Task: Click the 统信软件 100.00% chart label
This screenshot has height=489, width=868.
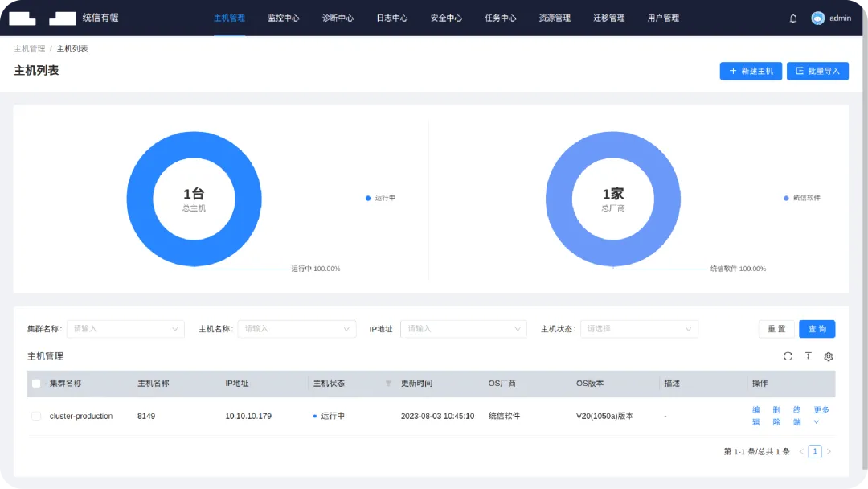Action: click(x=738, y=269)
